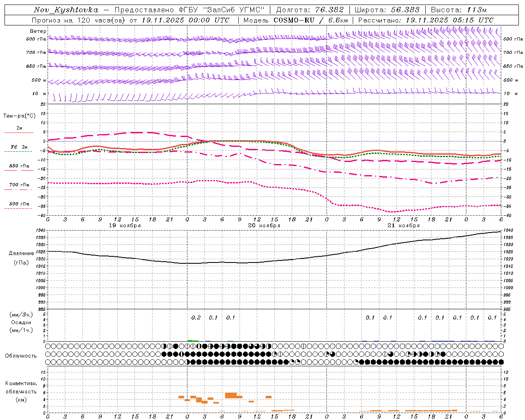Click the left-side 10 м wind level label

point(39,94)
